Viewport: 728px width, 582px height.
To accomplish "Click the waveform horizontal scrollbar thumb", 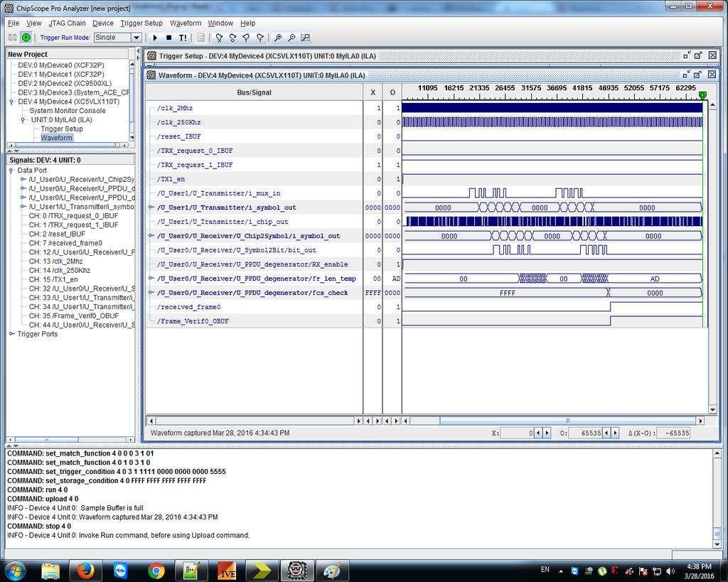I will tap(567, 421).
